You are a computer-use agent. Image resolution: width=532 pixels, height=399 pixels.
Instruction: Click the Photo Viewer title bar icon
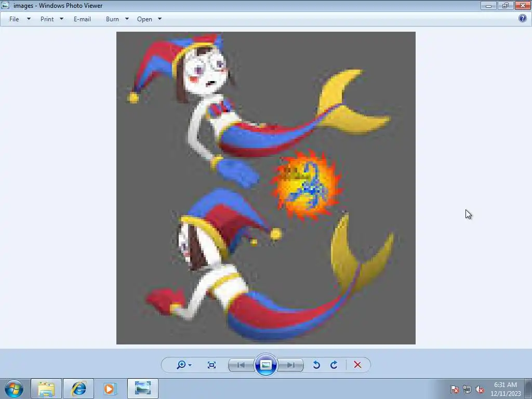(x=5, y=5)
